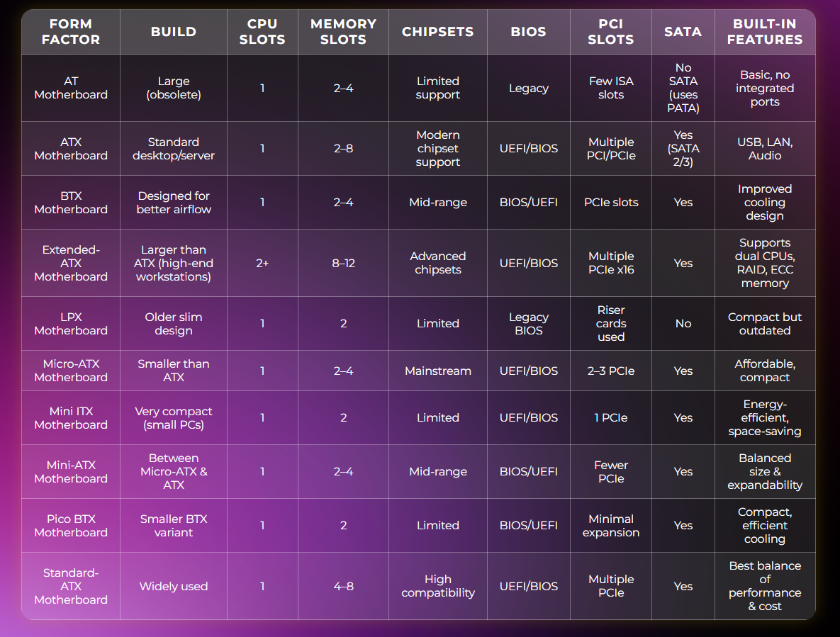Click the PCI SLOTS column header

[x=610, y=32]
